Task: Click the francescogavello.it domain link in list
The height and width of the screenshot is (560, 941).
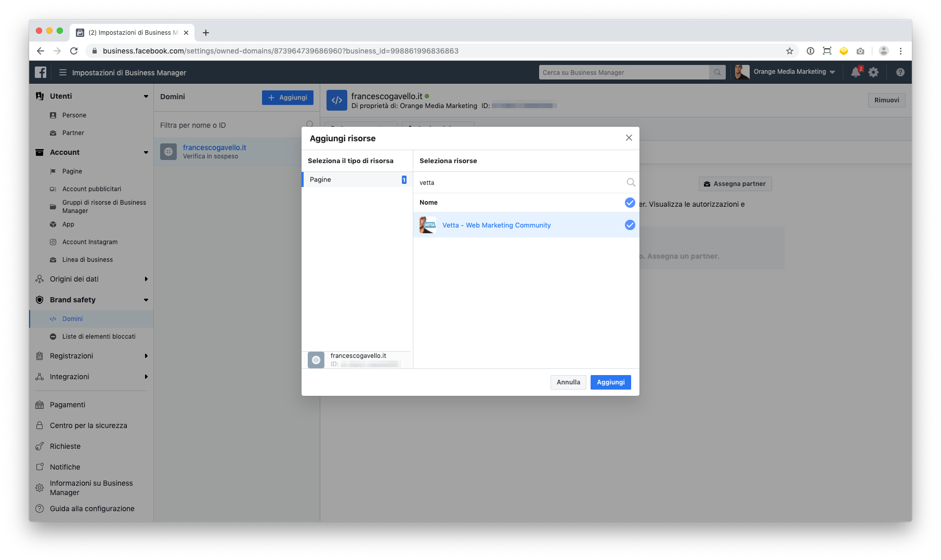Action: point(214,148)
